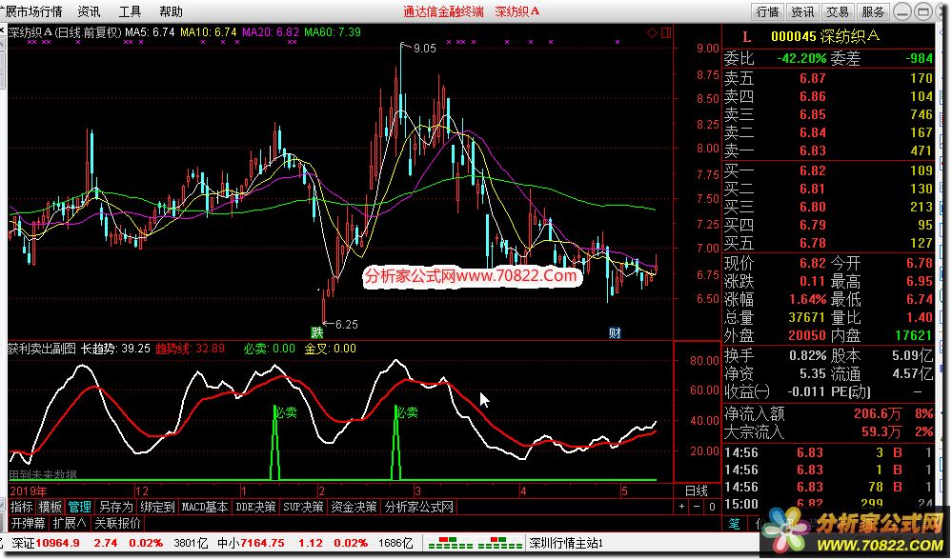Viewport: 952px width, 560px height.
Task: Click the red diamond icon above chart
Action: pyautogui.click(x=653, y=32)
